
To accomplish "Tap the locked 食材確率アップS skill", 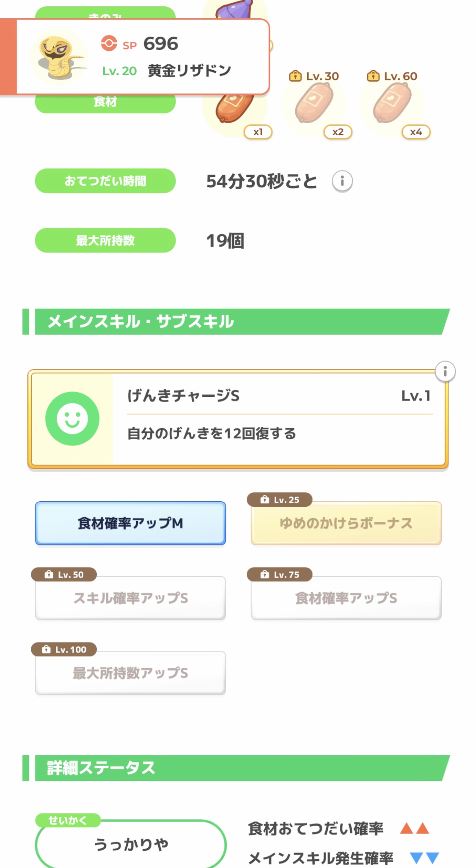I will pos(346,598).
